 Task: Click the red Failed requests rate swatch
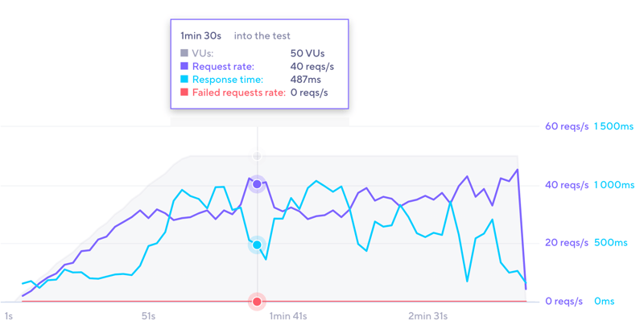click(x=184, y=92)
